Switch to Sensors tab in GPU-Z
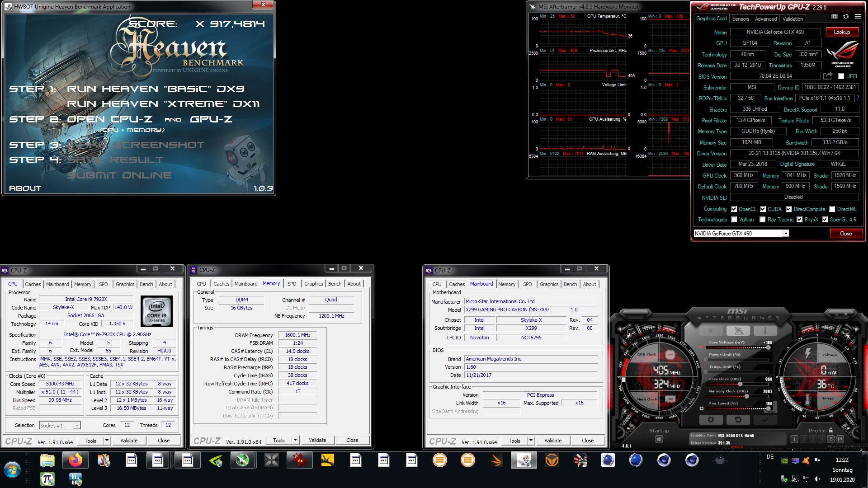The image size is (868, 488). click(741, 19)
